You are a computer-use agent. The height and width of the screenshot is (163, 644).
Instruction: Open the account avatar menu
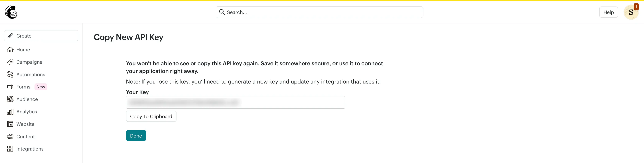[x=631, y=12]
